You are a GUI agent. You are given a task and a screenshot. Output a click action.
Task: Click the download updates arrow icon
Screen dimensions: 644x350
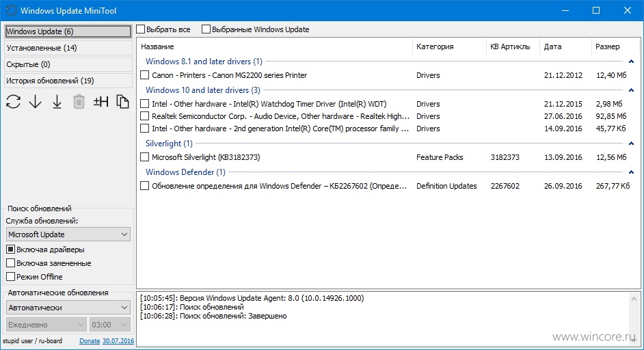tap(36, 101)
